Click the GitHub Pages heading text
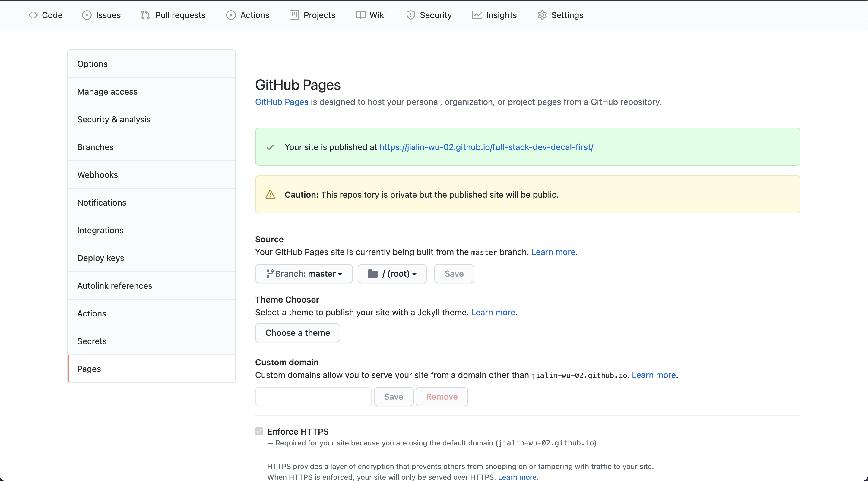868x481 pixels. (298, 85)
